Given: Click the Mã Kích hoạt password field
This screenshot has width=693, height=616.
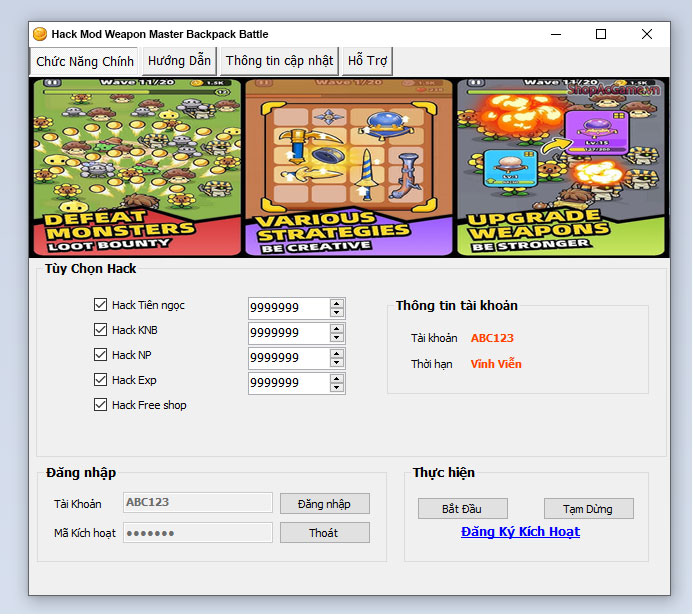Looking at the screenshot, I should coord(198,533).
